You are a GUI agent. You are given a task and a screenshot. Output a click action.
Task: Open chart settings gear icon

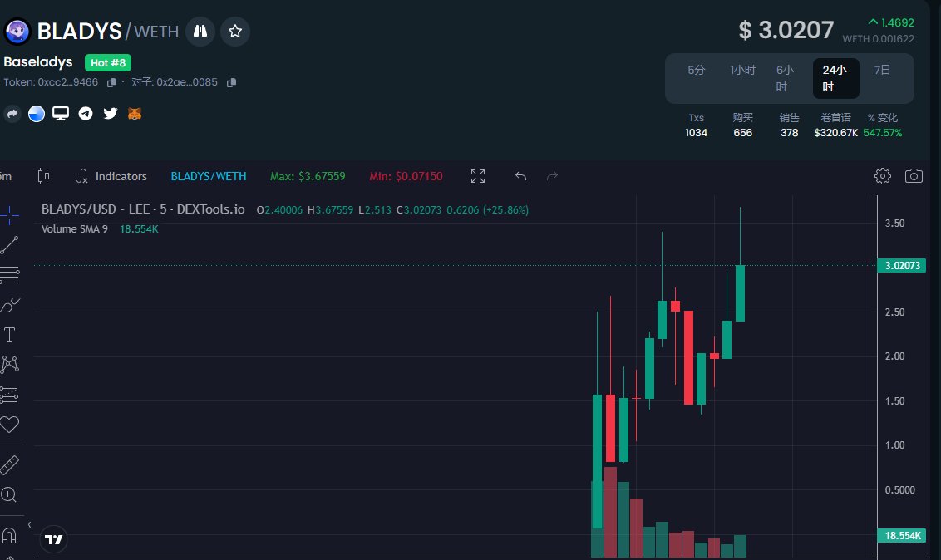click(882, 176)
